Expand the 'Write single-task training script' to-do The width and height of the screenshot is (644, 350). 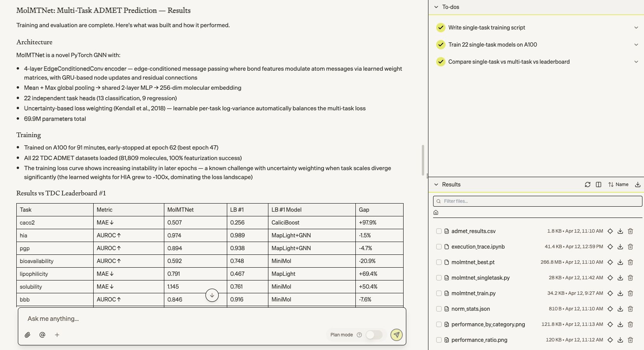pos(636,28)
